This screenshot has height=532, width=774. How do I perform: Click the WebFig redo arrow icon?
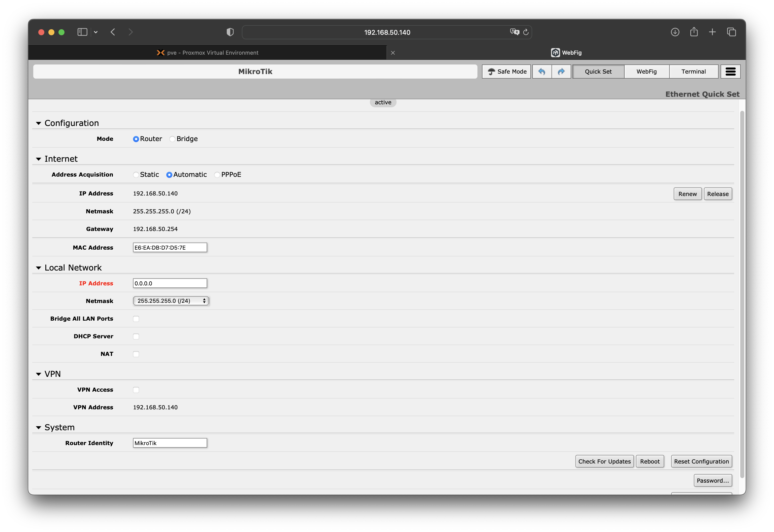coord(561,72)
